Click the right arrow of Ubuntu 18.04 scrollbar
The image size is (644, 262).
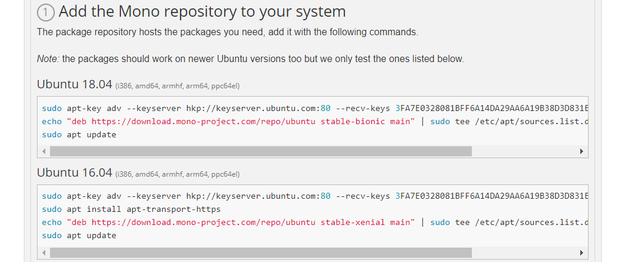coord(581,152)
